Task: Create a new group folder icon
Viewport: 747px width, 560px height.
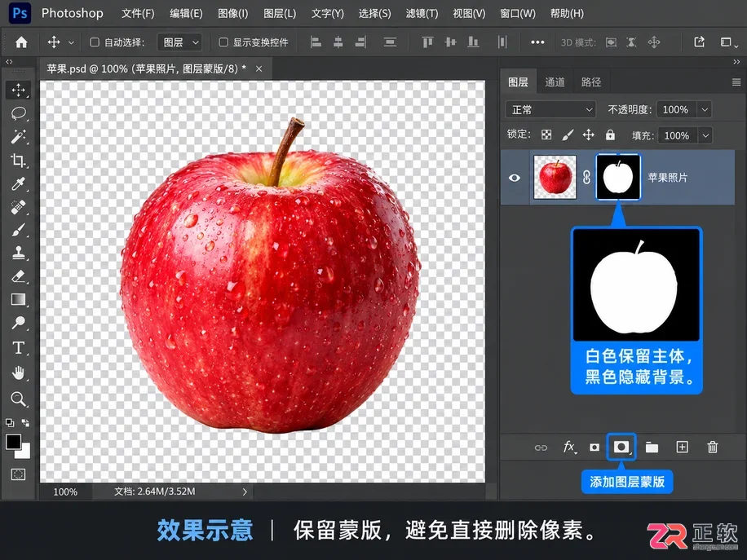Action: pos(652,448)
